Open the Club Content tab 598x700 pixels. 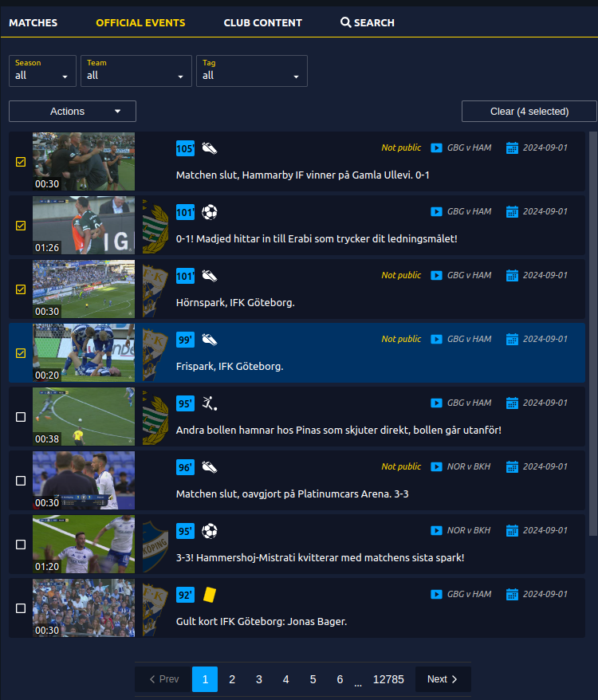pos(262,23)
